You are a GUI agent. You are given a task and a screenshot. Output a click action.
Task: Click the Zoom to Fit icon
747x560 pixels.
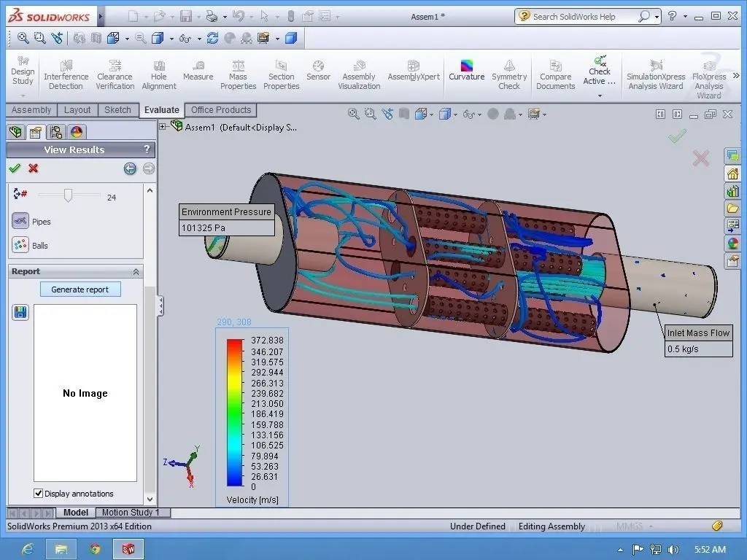[23, 38]
